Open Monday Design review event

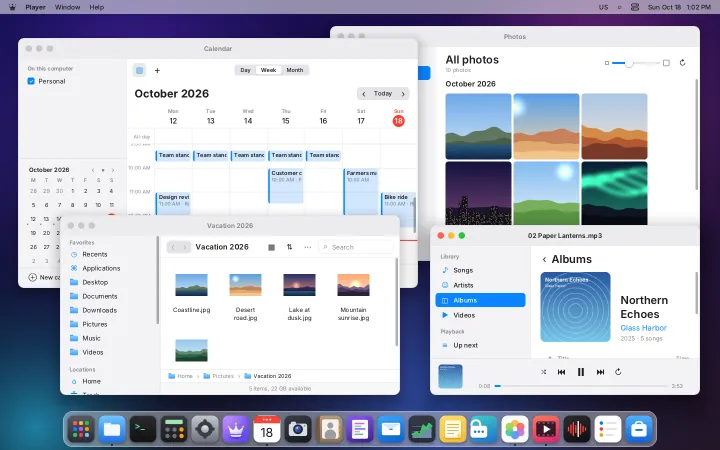click(x=173, y=204)
